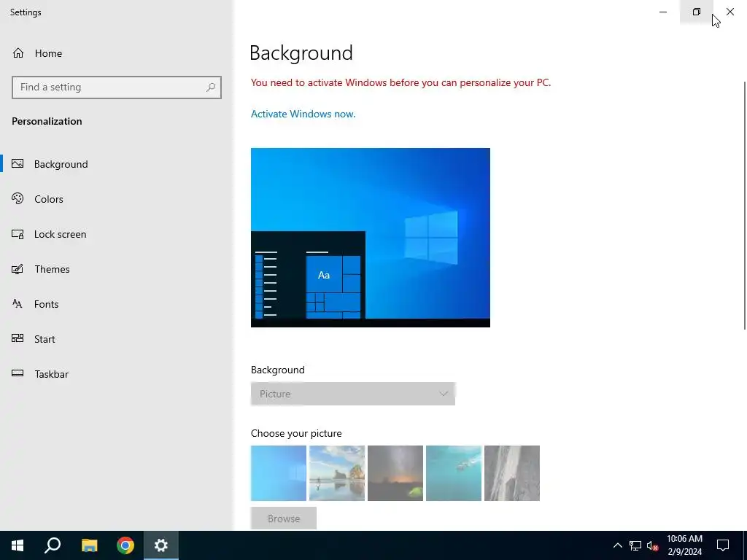747x560 pixels.
Task: Choose the gray cliff picture
Action: (512, 473)
